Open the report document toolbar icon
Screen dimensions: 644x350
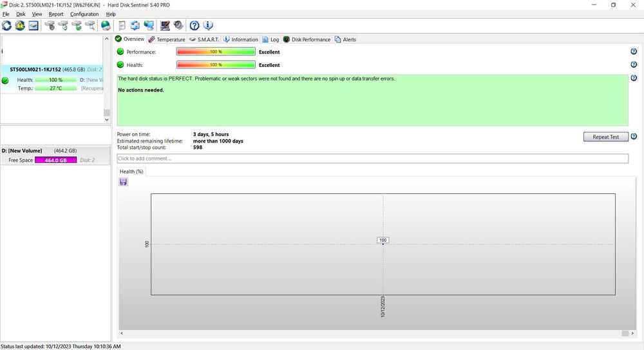(x=122, y=26)
